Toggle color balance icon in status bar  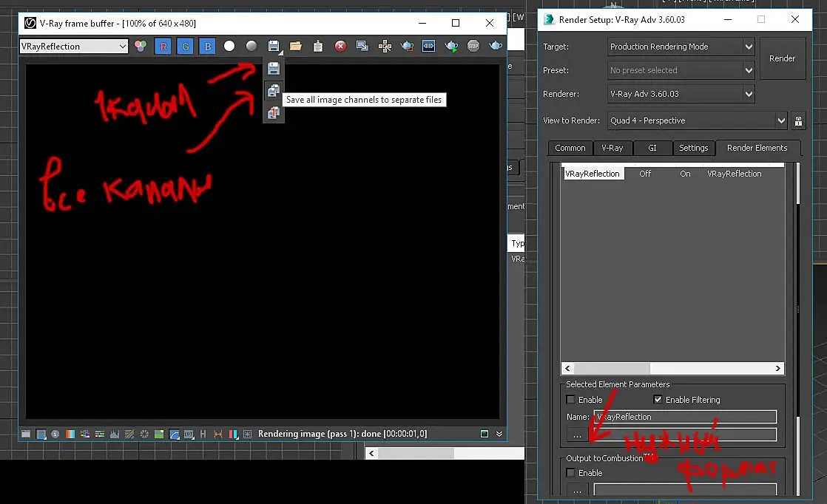(x=99, y=434)
